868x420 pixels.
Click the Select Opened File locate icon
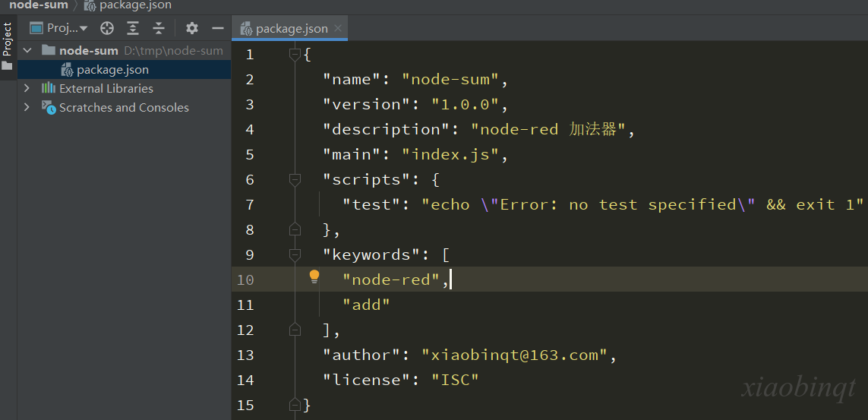(107, 28)
